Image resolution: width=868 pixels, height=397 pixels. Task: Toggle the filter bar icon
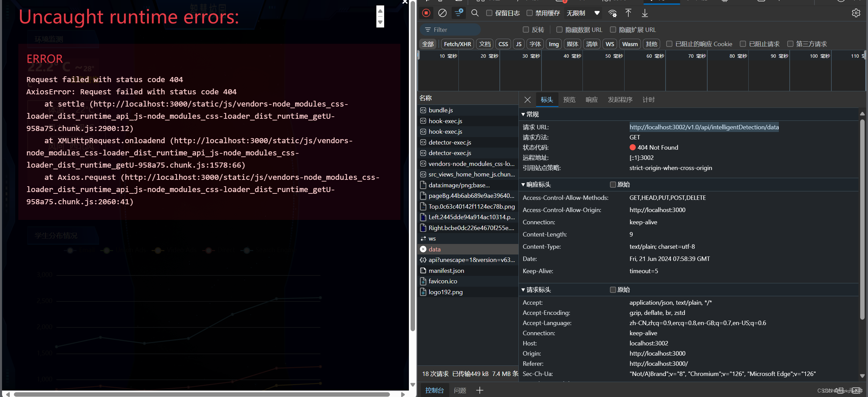[458, 13]
